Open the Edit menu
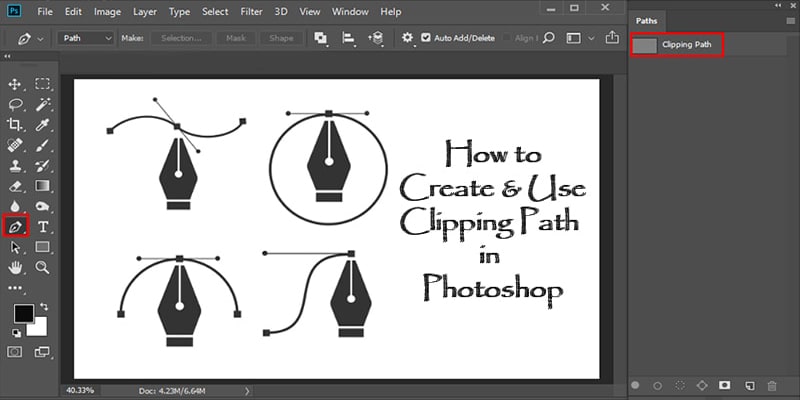 73,11
